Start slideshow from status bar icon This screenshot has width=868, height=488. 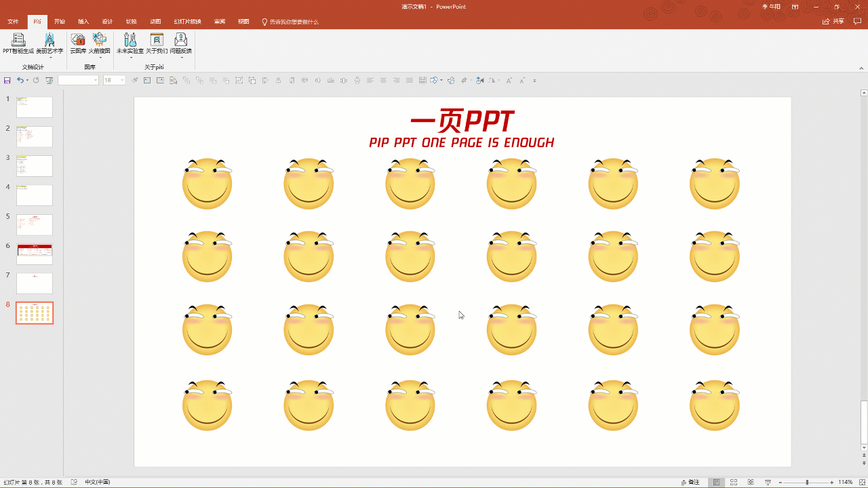[x=768, y=482]
